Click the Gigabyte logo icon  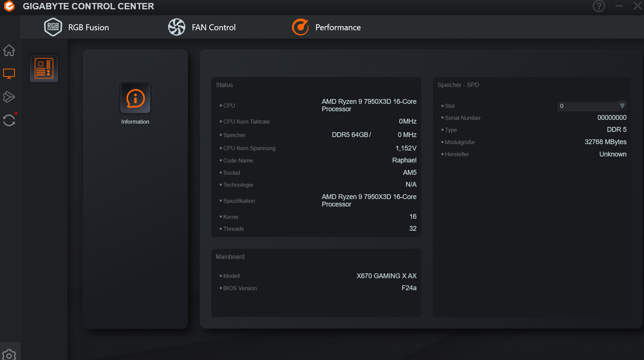pyautogui.click(x=9, y=6)
